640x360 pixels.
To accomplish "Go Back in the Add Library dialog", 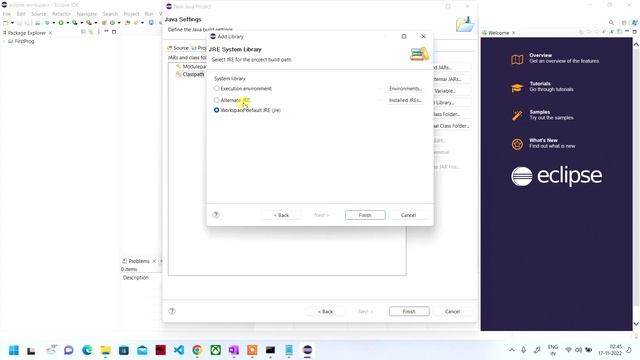I will coord(281,215).
